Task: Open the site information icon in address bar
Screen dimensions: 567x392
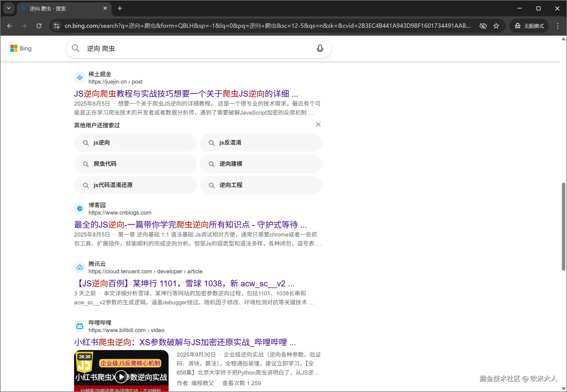Action: point(57,26)
